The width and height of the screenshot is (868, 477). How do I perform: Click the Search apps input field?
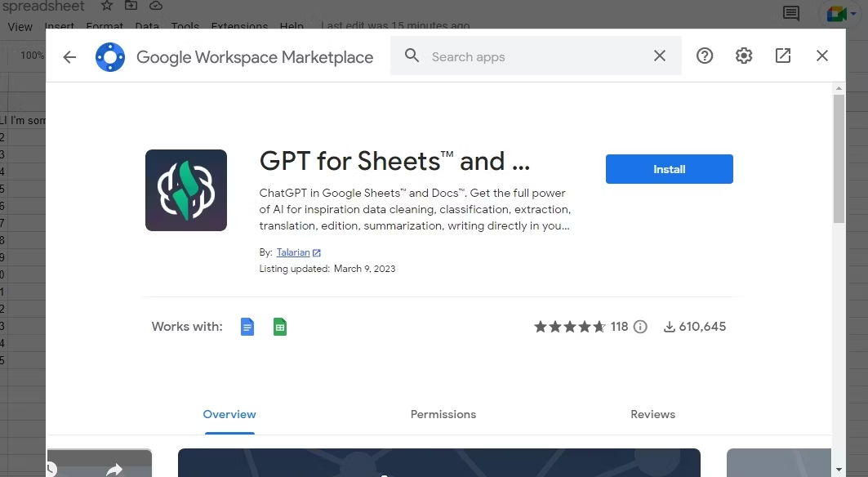click(x=535, y=56)
